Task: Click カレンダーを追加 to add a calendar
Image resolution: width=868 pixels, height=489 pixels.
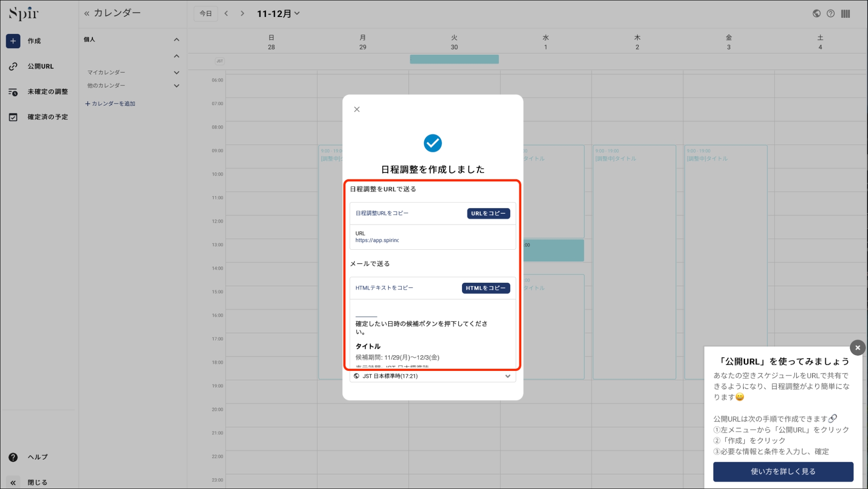Action: tap(110, 103)
